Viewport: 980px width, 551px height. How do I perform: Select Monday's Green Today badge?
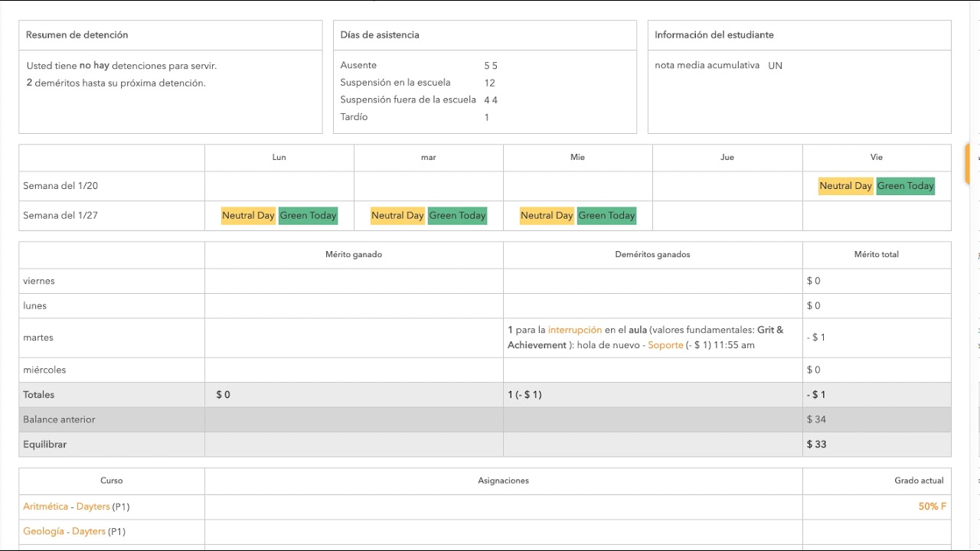(x=308, y=216)
